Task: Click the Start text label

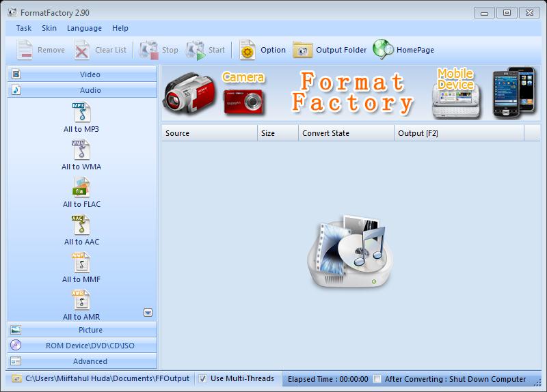Action: click(217, 50)
